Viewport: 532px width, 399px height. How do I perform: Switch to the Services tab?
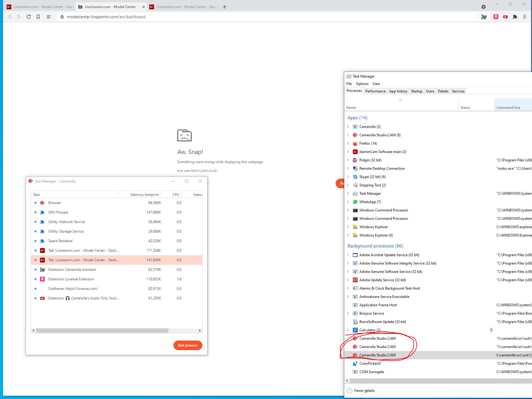[458, 91]
